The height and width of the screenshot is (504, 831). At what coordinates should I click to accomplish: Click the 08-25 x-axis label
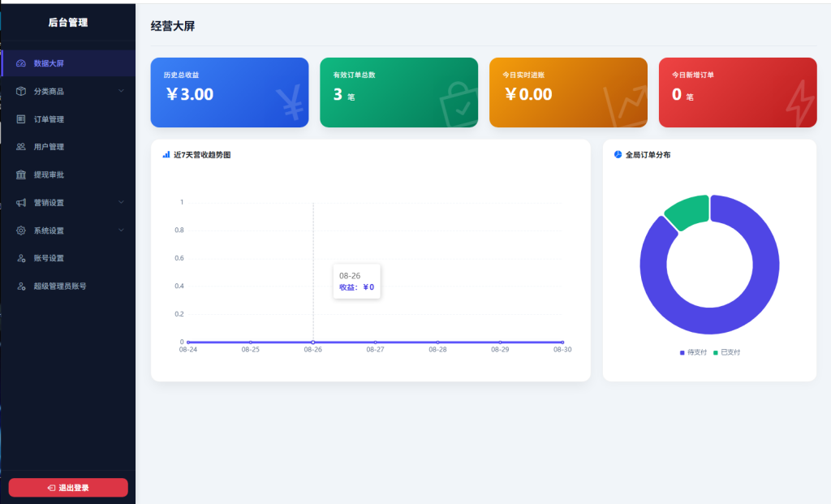point(250,350)
